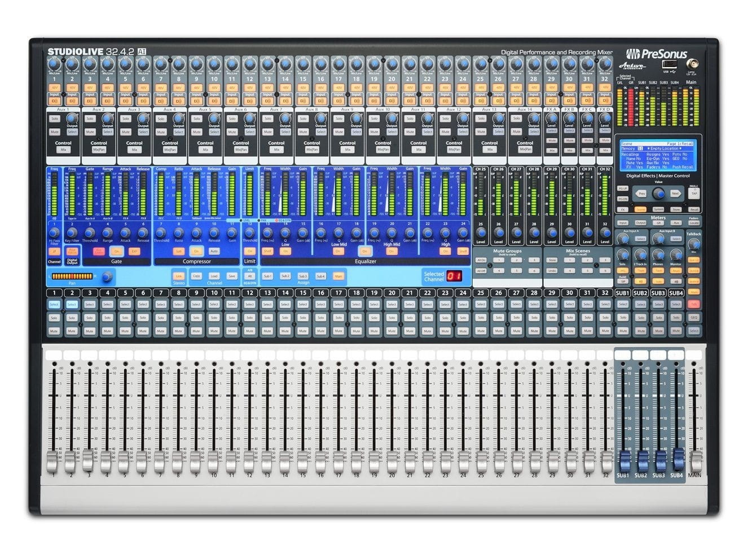Viewport: 756px width, 535px height.
Task: Toggle 48V phantom power on channel 3
Action: click(90, 87)
